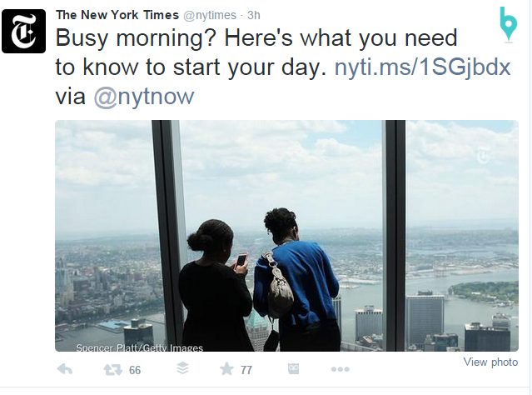Click the retweet count 66
The width and height of the screenshot is (532, 395).
point(135,370)
